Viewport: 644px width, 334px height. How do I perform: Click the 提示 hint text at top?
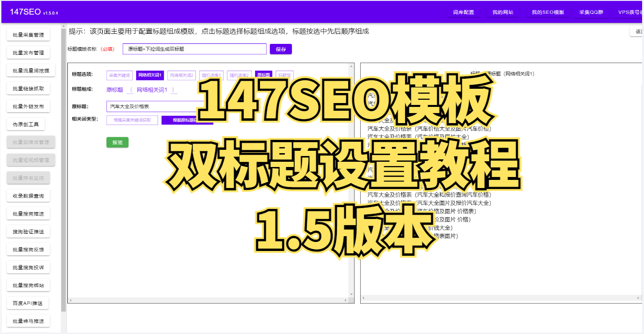[219, 31]
